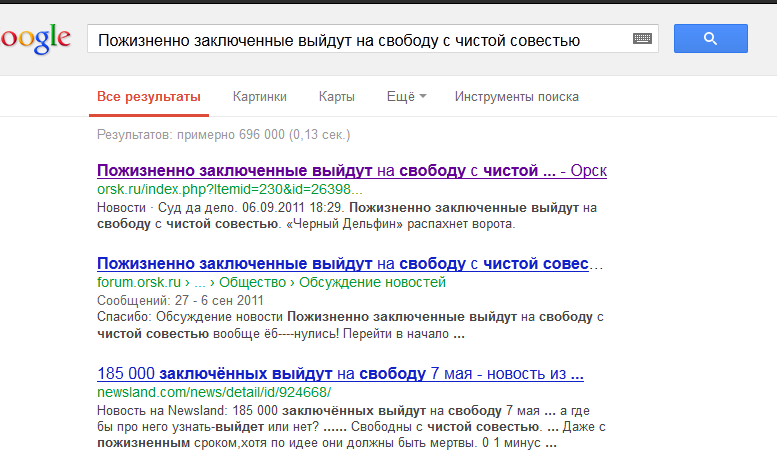
Task: Focus the search query input field
Action: (x=350, y=40)
